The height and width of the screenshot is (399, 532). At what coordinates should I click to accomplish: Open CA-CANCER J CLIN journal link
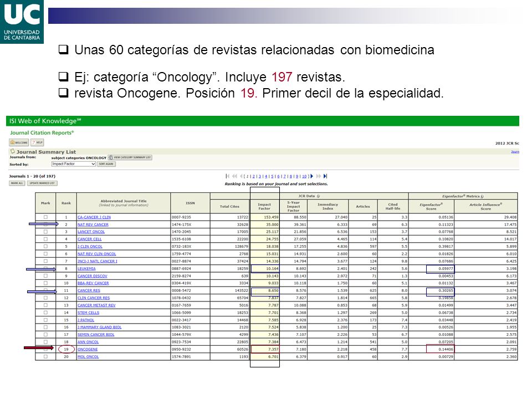(x=94, y=217)
